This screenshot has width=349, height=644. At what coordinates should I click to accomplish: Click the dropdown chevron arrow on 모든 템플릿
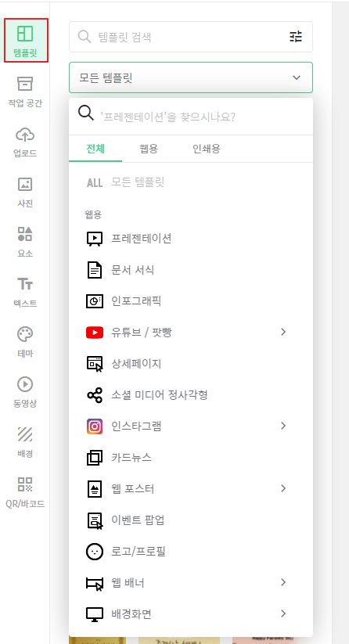[297, 77]
